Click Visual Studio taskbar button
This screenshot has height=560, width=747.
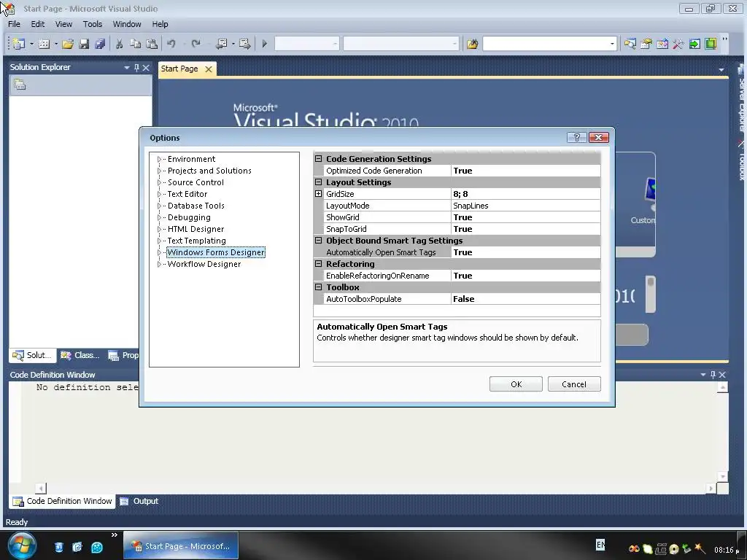pos(181,545)
